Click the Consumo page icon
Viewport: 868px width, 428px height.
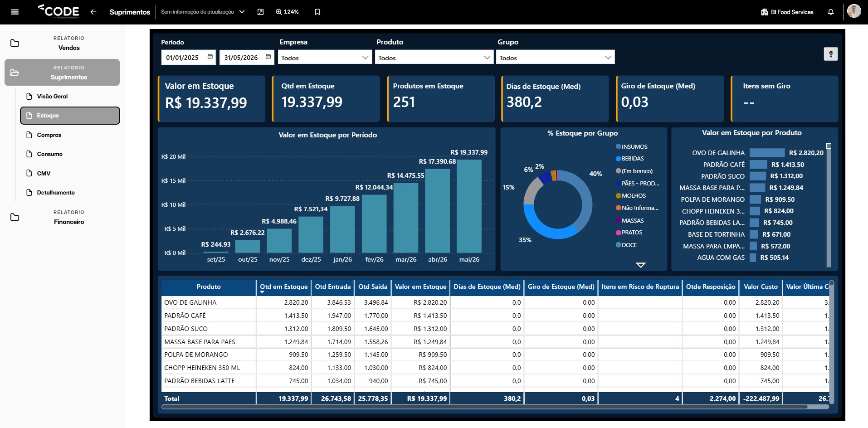(x=29, y=154)
